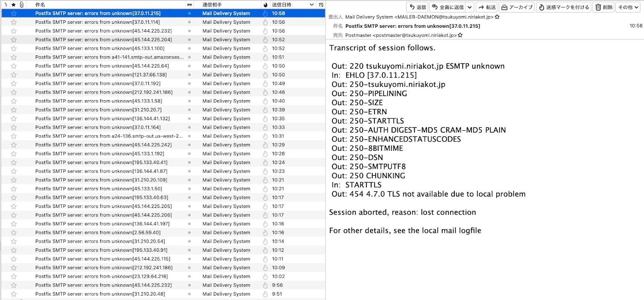Star the message from unknown[2.56.59.40]
This screenshot has width=644, height=300.
14,233
